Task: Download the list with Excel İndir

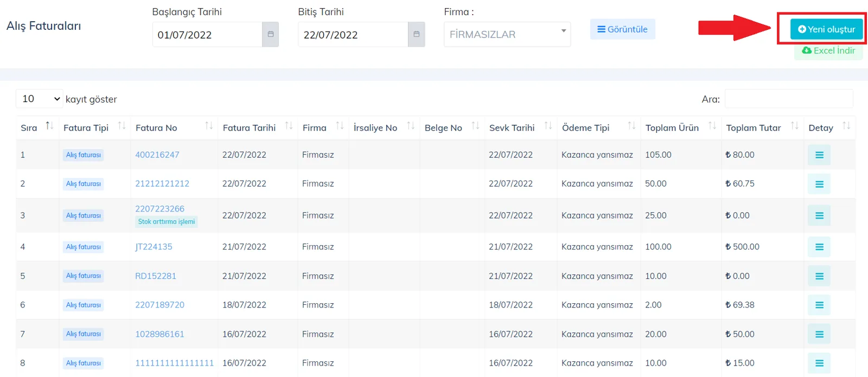Action: pos(828,50)
